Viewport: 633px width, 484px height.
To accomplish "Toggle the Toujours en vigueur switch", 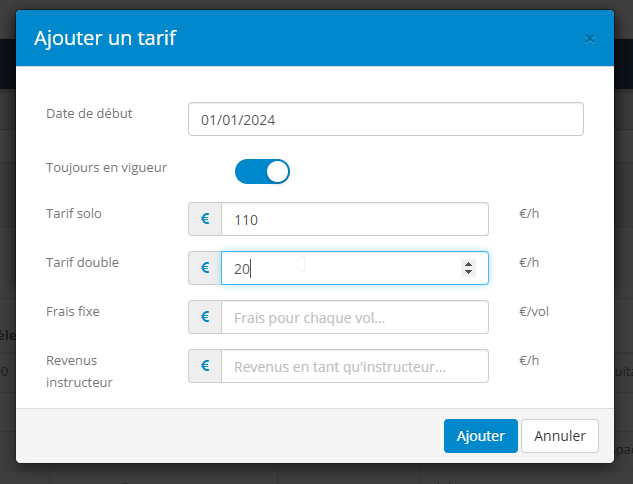I will (x=262, y=172).
